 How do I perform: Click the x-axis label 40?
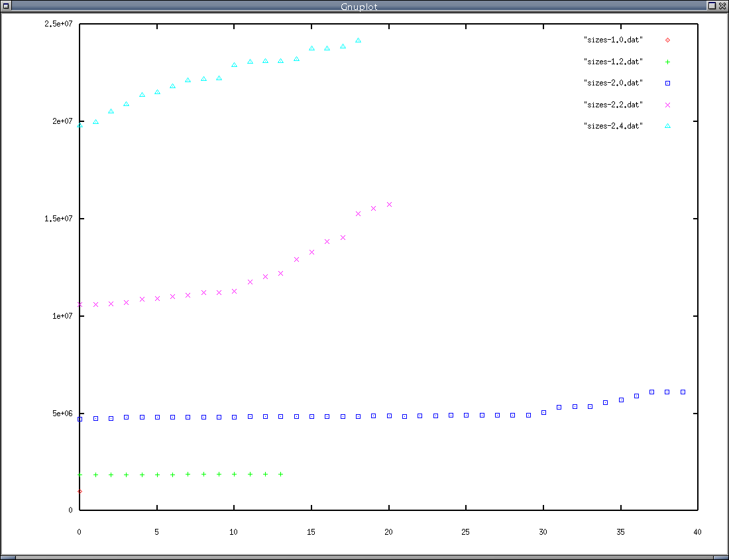[697, 532]
